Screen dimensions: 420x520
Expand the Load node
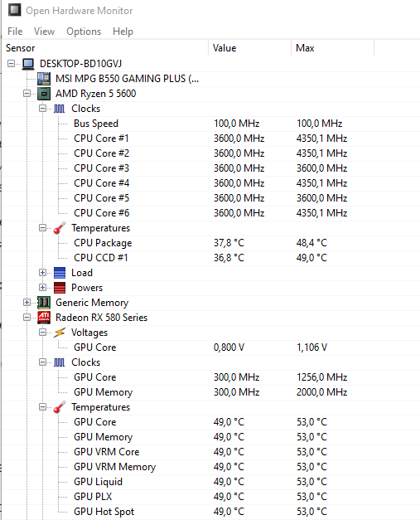pos(42,273)
